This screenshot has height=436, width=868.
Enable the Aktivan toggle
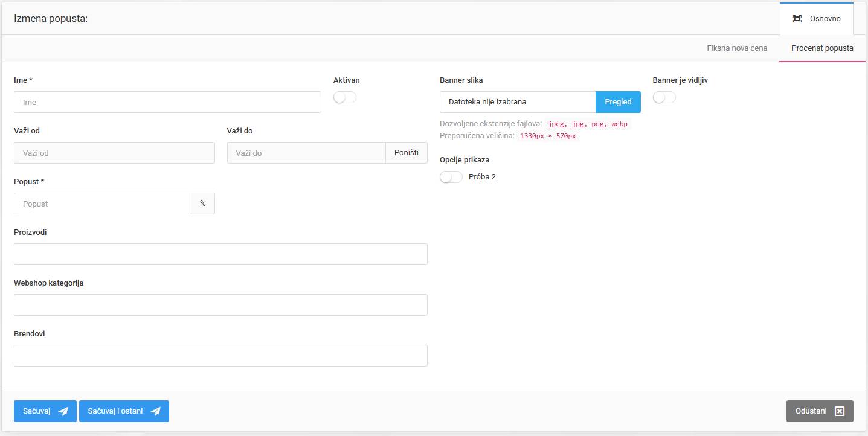(x=345, y=98)
